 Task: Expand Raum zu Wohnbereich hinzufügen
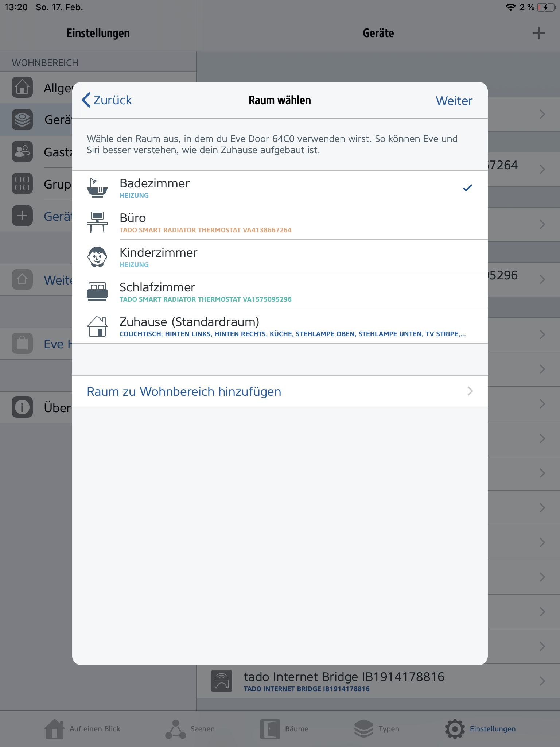pyautogui.click(x=279, y=391)
